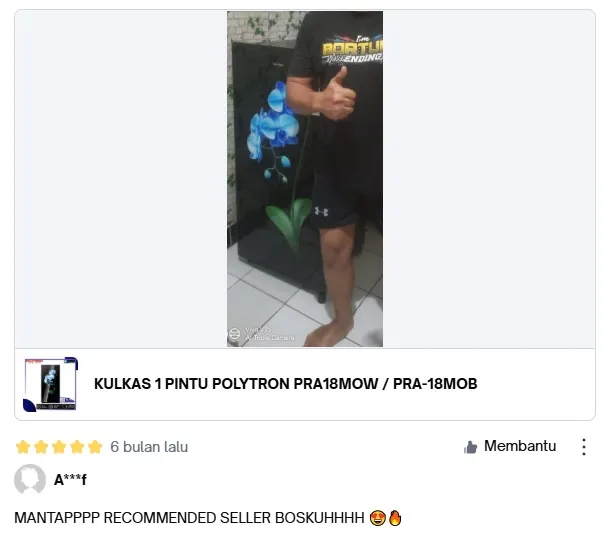This screenshot has height=546, width=607.
Task: Open the three-dot review options menu
Action: click(584, 447)
